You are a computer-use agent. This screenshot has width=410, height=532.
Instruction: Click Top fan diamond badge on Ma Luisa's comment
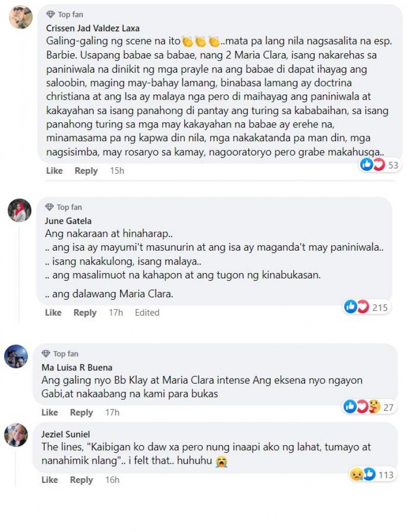[46, 353]
